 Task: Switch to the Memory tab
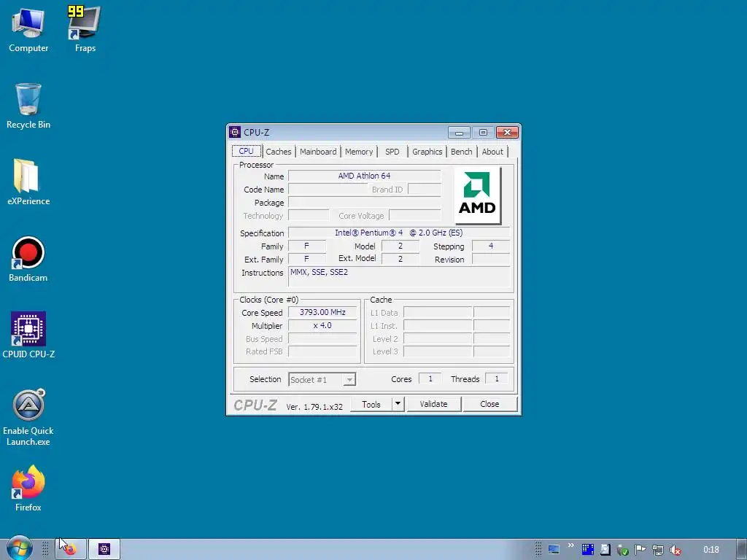coord(359,152)
